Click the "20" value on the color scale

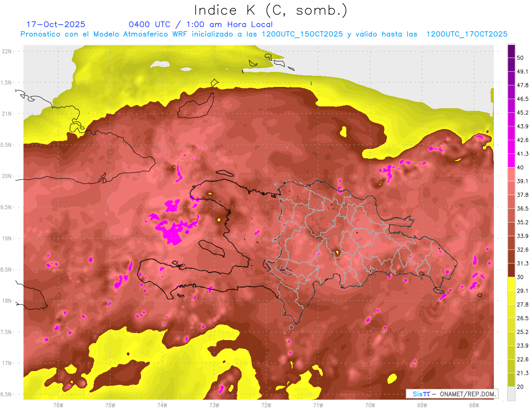(x=520, y=387)
